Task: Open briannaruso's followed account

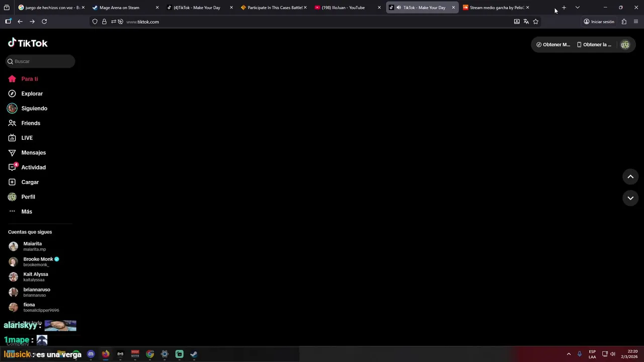Action: tap(30, 292)
